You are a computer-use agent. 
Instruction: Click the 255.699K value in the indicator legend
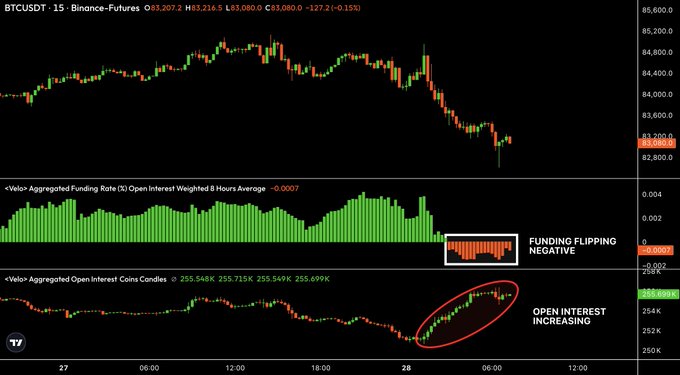pyautogui.click(x=312, y=280)
